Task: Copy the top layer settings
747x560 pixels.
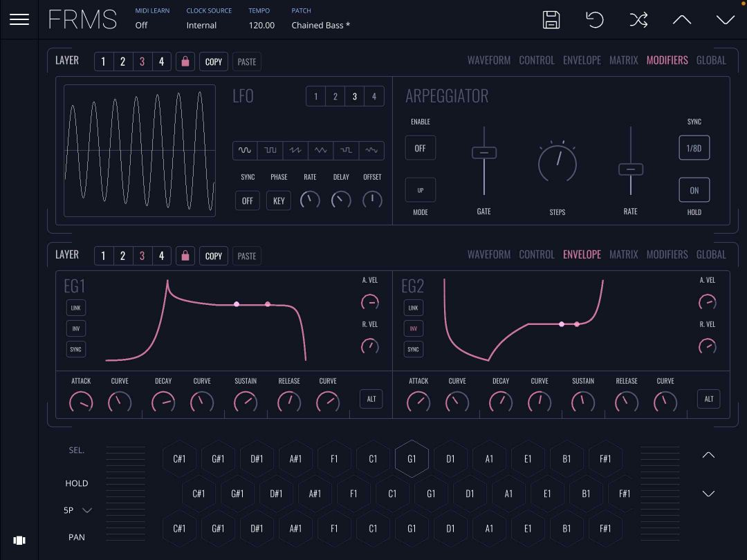Action: pos(213,61)
